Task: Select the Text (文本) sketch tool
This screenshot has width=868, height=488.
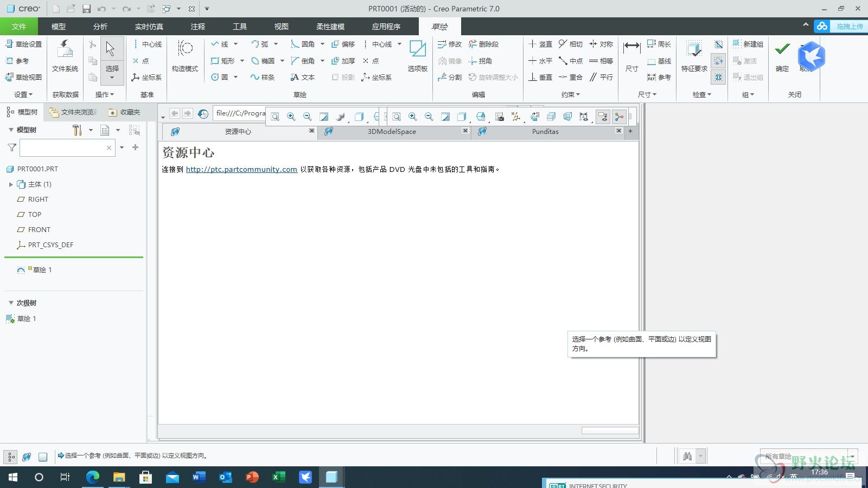Action: [x=303, y=77]
